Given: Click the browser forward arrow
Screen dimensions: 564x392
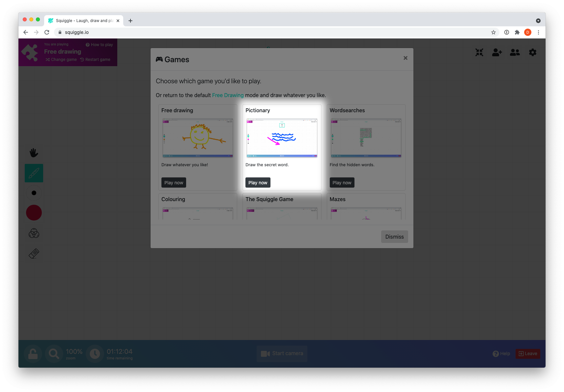Looking at the screenshot, I should click(x=36, y=32).
